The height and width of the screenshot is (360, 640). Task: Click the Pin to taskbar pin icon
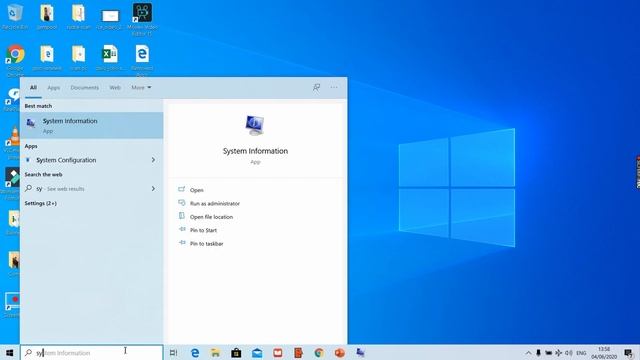coord(182,243)
